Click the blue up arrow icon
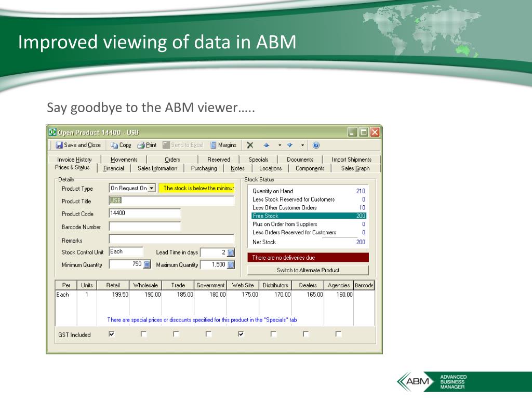 [267, 145]
